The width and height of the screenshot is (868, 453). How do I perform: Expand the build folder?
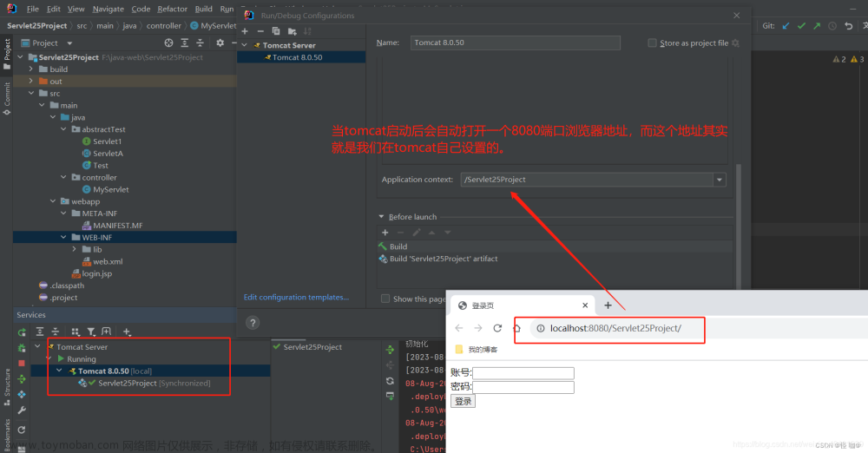click(31, 69)
